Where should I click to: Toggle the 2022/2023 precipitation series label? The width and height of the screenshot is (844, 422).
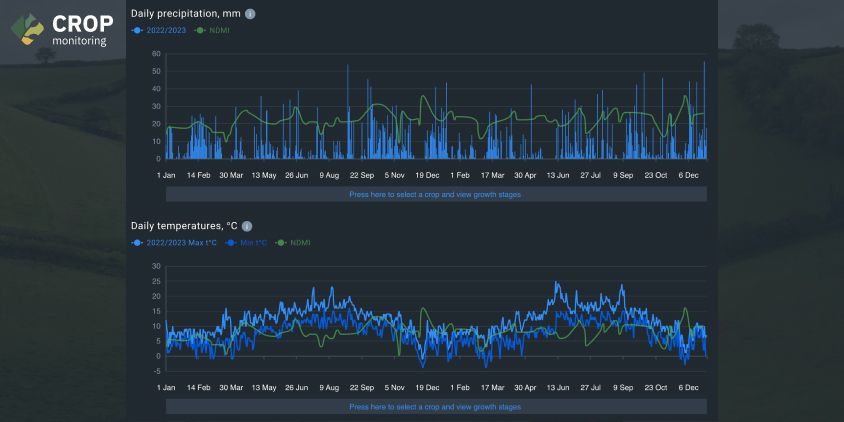(x=166, y=31)
